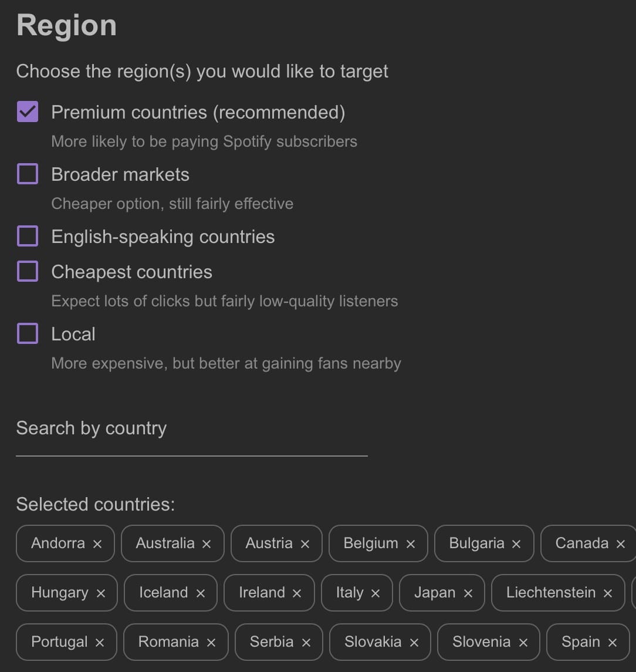Remove Liechtenstein from selected countries

click(x=608, y=593)
